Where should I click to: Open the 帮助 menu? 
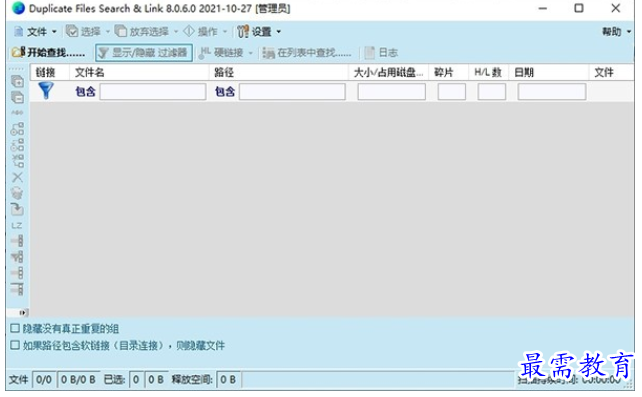pyautogui.click(x=616, y=32)
